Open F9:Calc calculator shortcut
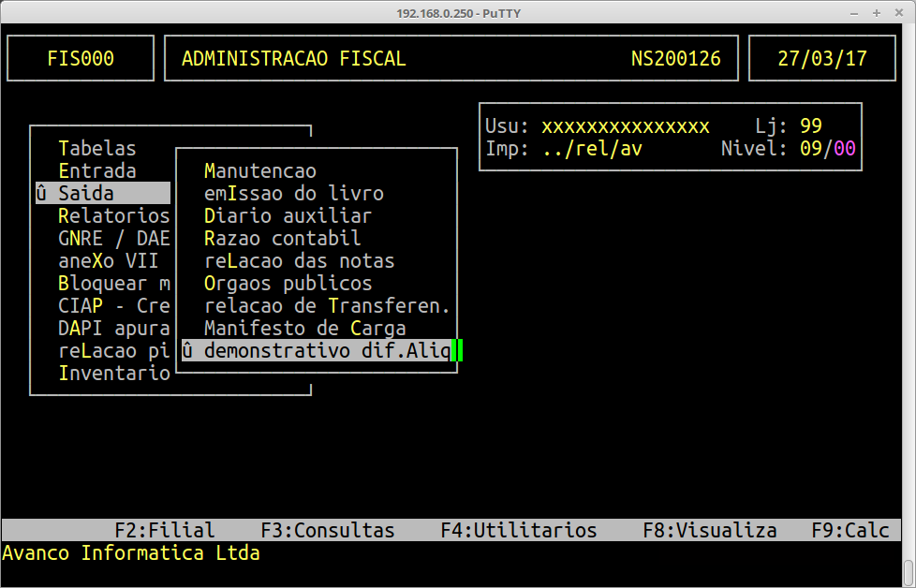Screen dimensions: 916x588 tap(850, 531)
